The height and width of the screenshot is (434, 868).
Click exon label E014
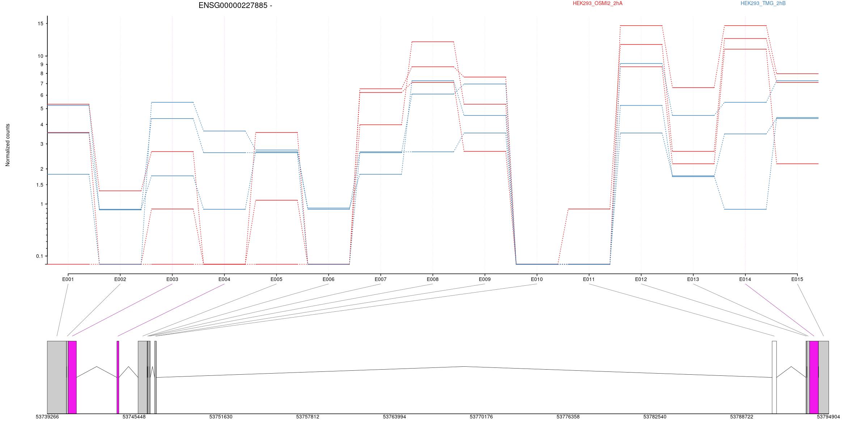coord(745,279)
